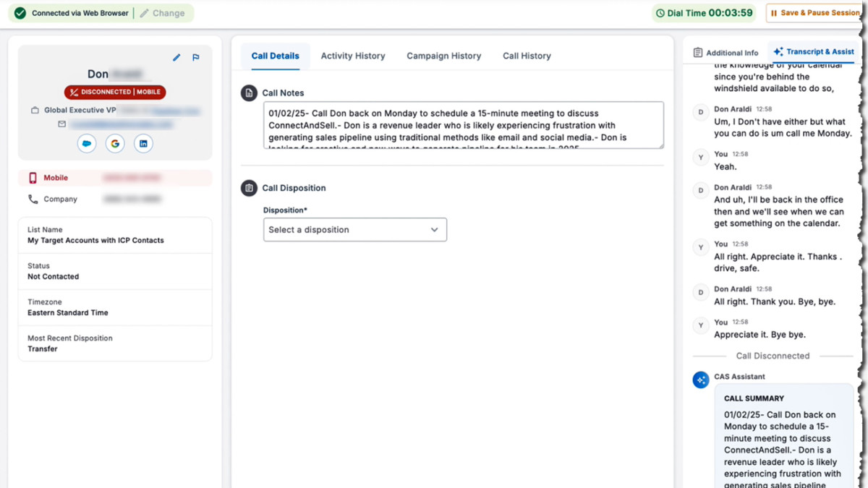Viewport: 868px width, 488px height.
Task: Click the Call Notes document icon
Action: coord(249,93)
